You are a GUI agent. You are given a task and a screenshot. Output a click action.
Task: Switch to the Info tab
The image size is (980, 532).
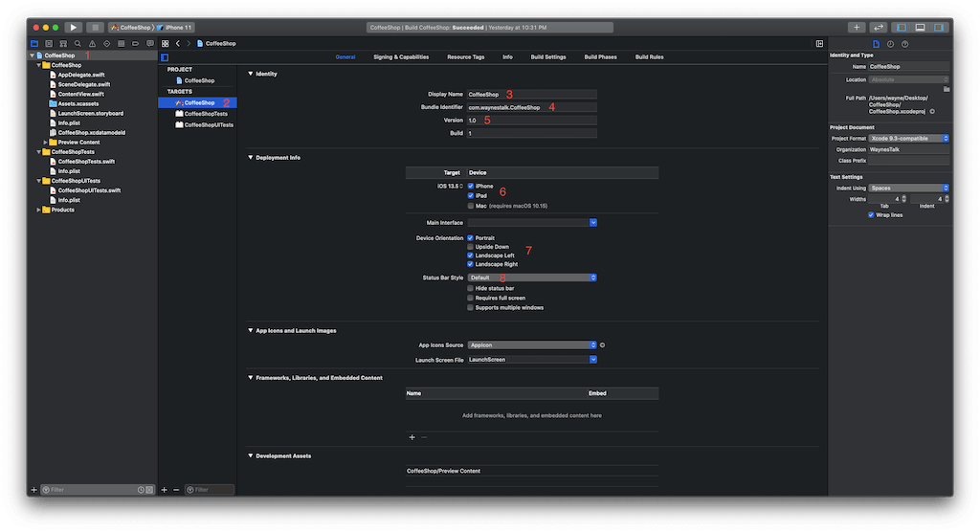tap(507, 56)
